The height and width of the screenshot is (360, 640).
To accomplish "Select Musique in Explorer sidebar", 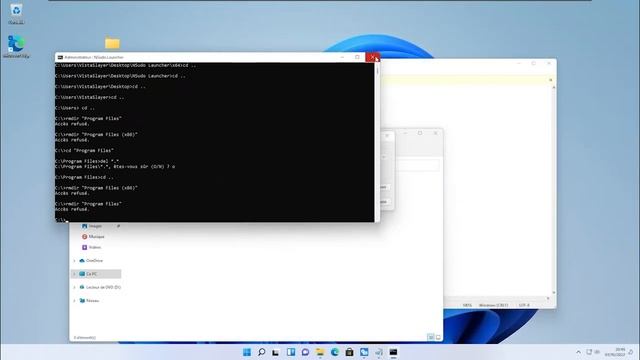I will [x=96, y=236].
